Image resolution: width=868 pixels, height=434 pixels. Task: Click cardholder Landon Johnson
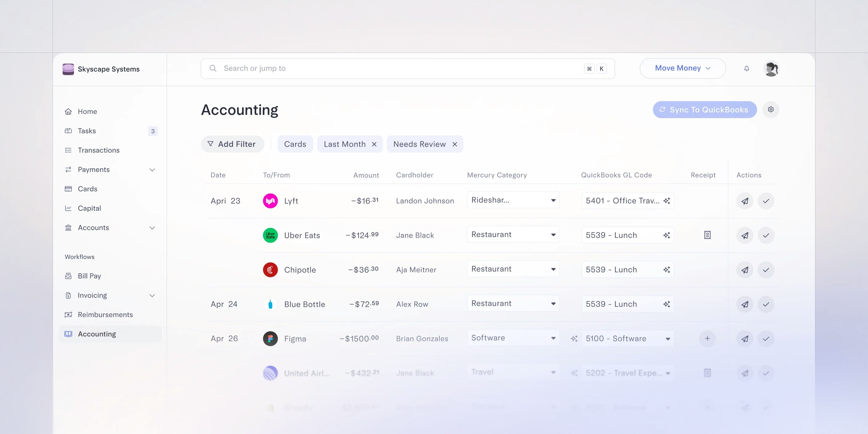(x=425, y=201)
